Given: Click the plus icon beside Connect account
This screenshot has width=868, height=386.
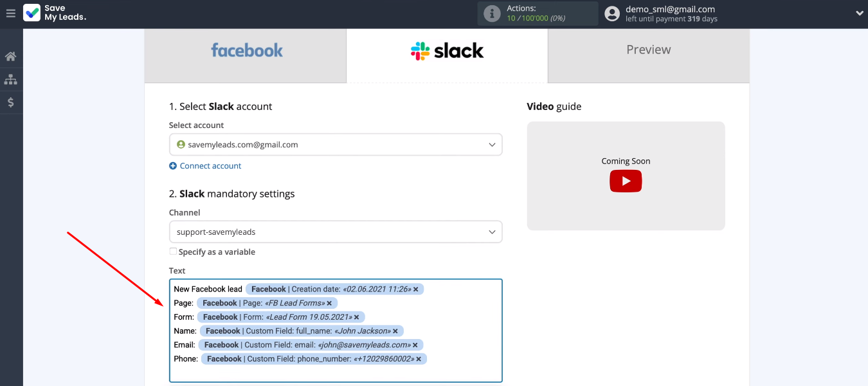Looking at the screenshot, I should pyautogui.click(x=173, y=166).
